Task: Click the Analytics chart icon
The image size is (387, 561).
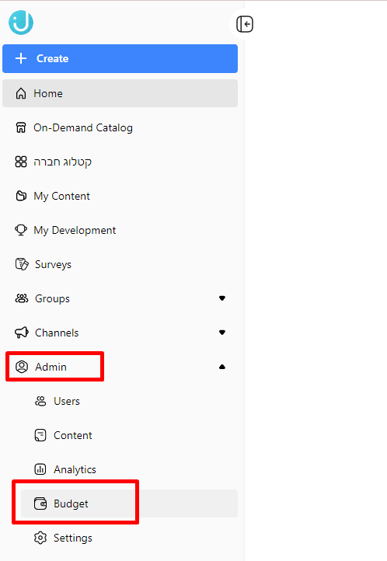Action: click(x=40, y=469)
